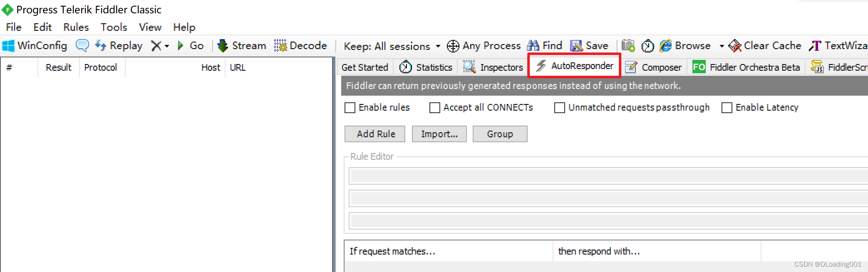
Task: Open the Browse dropdown arrow
Action: 722,47
